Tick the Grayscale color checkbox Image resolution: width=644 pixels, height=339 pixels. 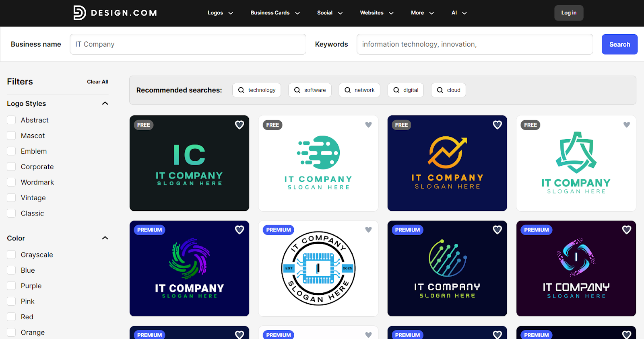click(11, 255)
